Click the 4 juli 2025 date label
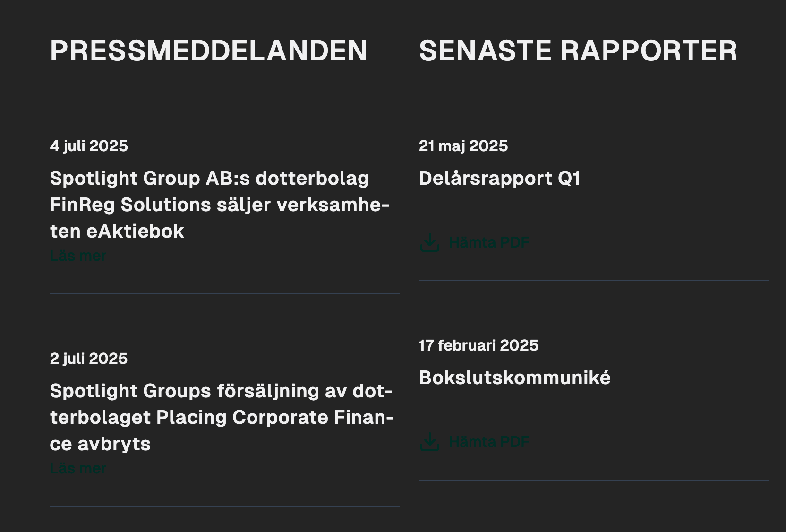 (89, 146)
